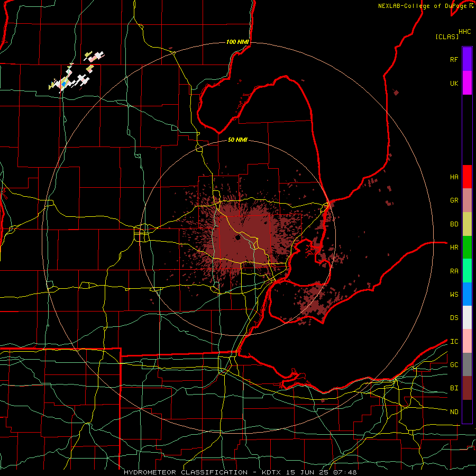Viewport: 476px width, 476px height.
Task: Select the GR legend color block
Action: coord(467,200)
